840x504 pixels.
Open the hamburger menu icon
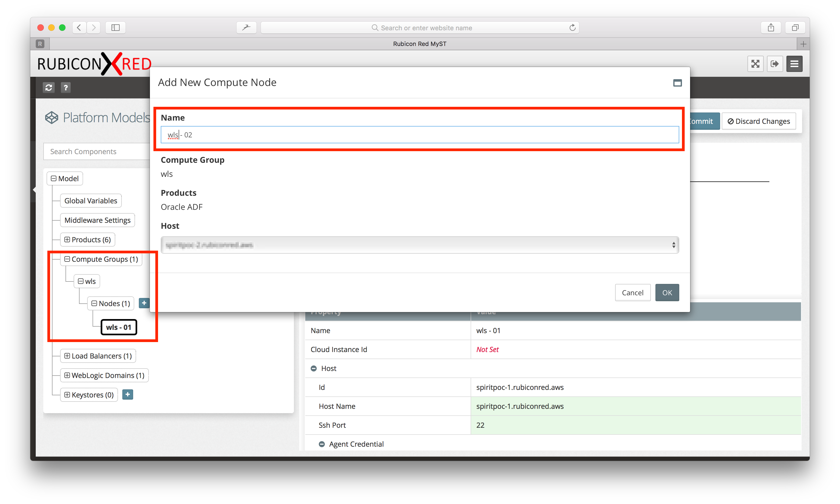point(794,64)
